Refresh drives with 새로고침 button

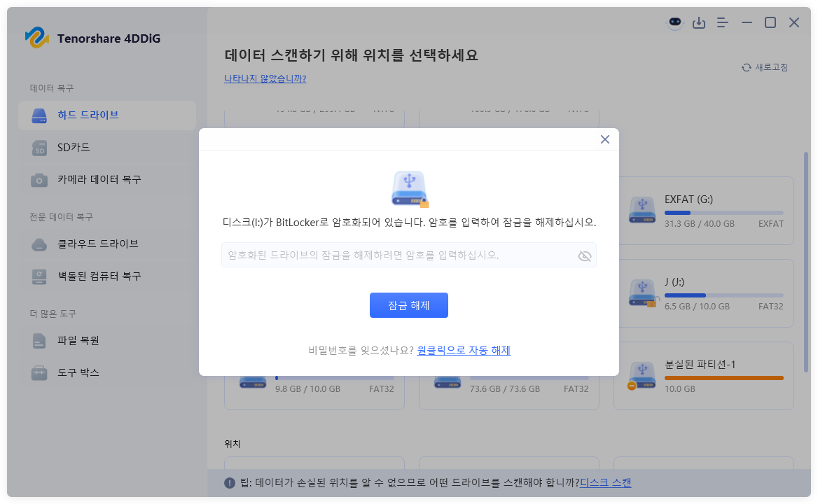(x=764, y=66)
